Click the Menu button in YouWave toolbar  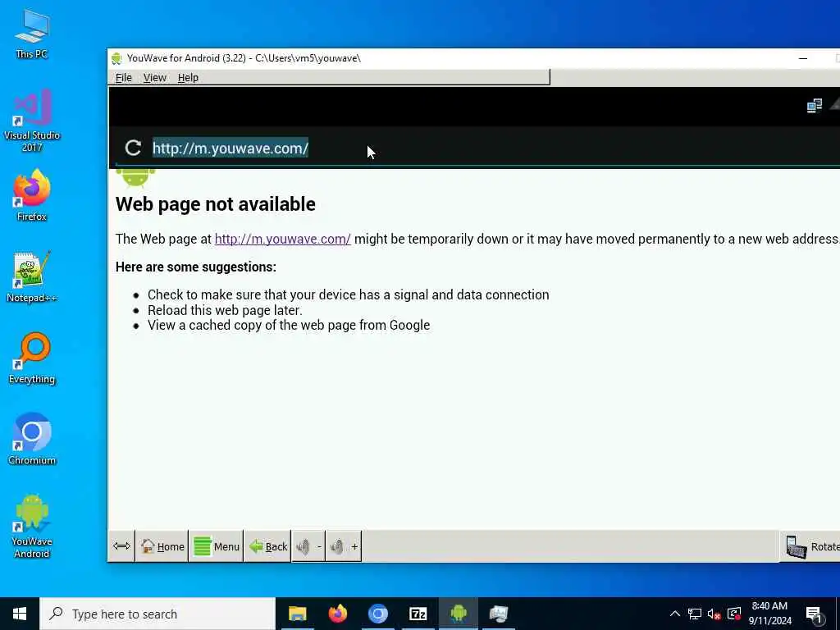[216, 546]
